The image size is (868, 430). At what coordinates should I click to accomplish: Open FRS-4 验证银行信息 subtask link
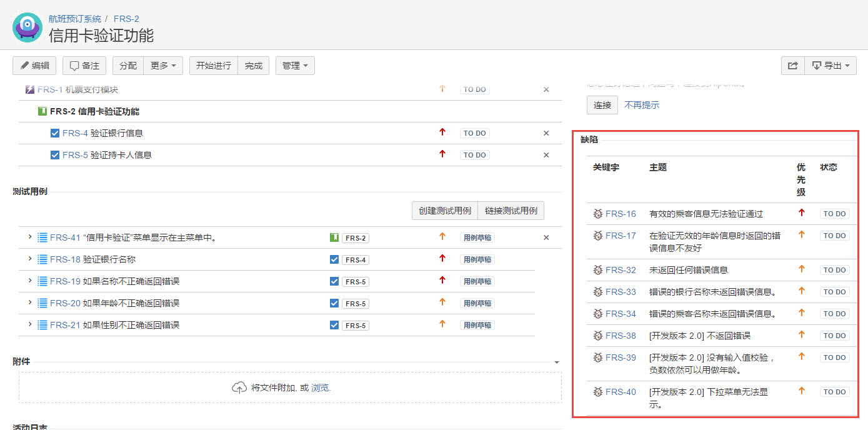[102, 133]
